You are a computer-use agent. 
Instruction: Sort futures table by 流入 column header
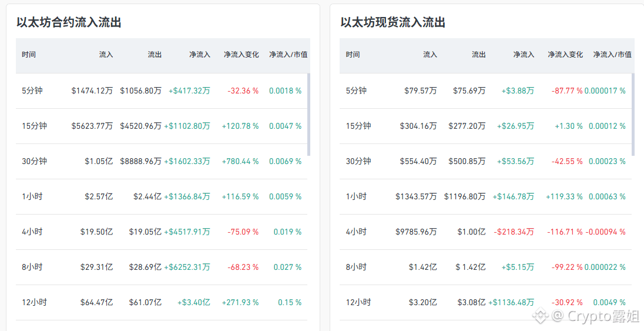[106, 54]
